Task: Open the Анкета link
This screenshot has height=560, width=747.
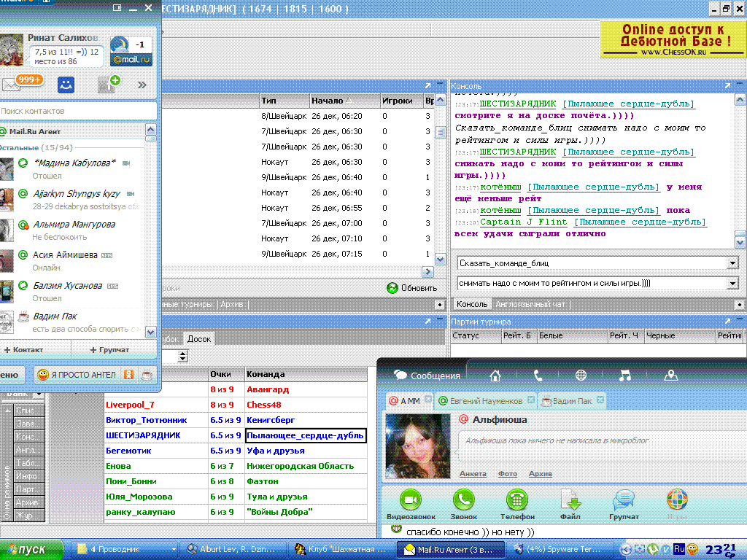Action: (x=473, y=474)
